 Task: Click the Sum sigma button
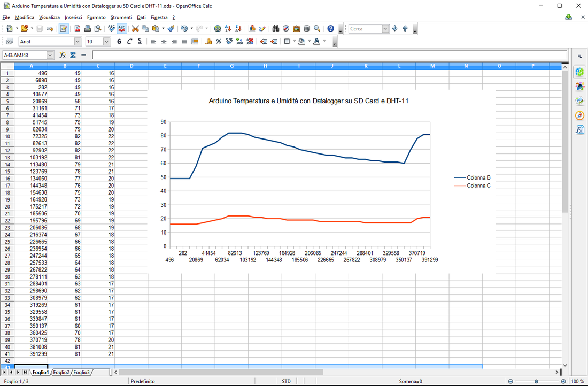73,55
